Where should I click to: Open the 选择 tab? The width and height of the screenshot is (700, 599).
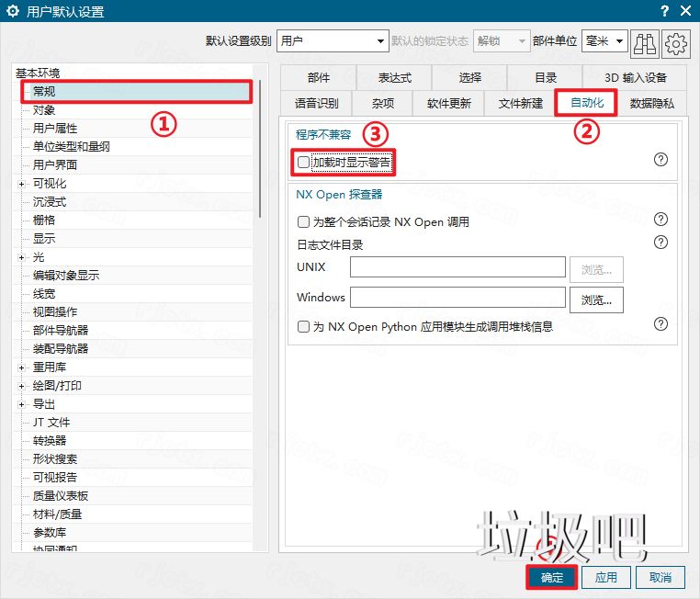click(x=469, y=78)
